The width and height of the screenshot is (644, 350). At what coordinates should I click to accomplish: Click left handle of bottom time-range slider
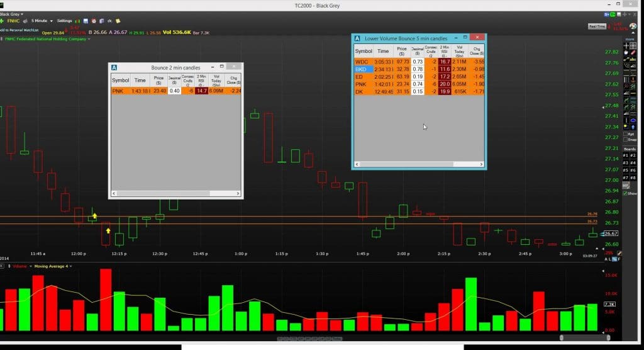point(562,337)
